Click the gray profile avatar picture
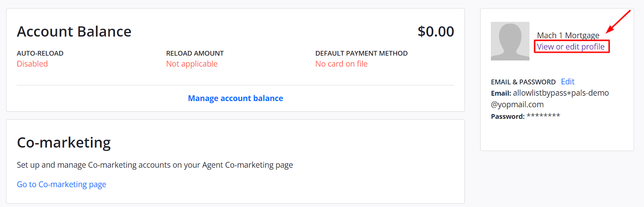Image resolution: width=644 pixels, height=207 pixels. click(510, 41)
